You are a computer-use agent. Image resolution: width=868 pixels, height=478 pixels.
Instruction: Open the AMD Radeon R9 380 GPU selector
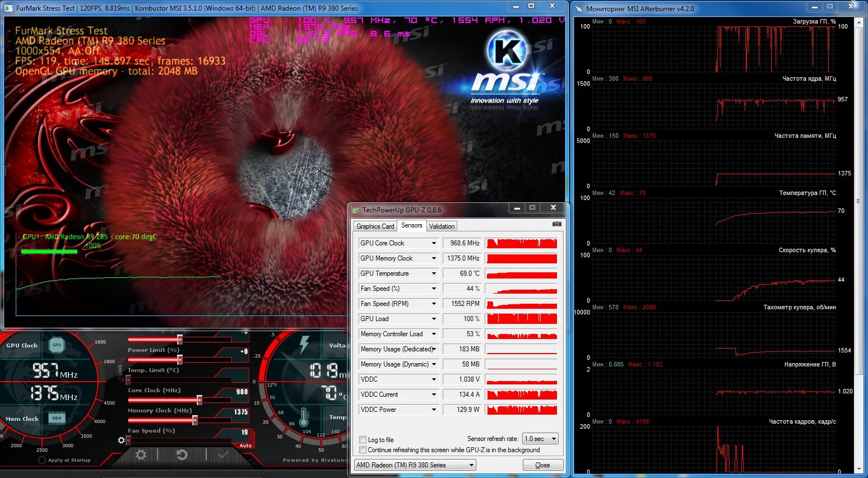click(x=415, y=465)
